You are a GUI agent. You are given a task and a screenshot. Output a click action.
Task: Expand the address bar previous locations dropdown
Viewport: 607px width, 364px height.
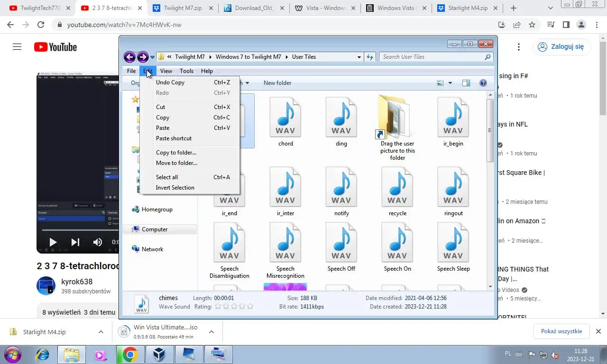pos(359,57)
